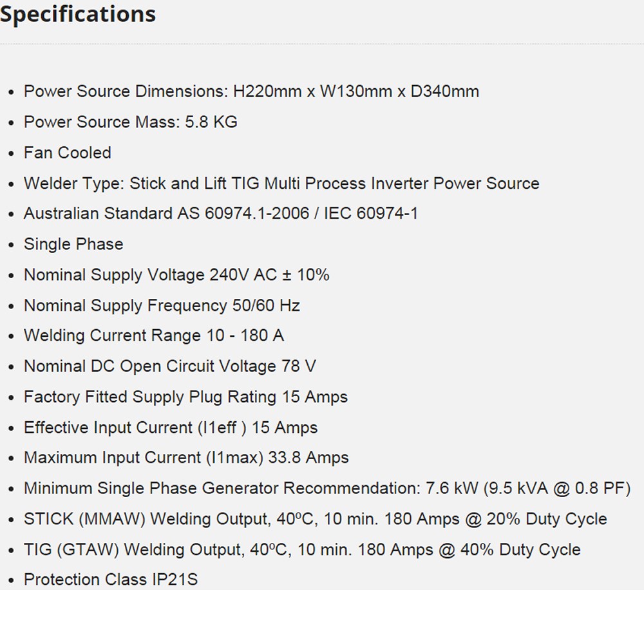Select the Maximum Input Current 33.8 Amps item
The image size is (644, 644).
click(x=186, y=457)
